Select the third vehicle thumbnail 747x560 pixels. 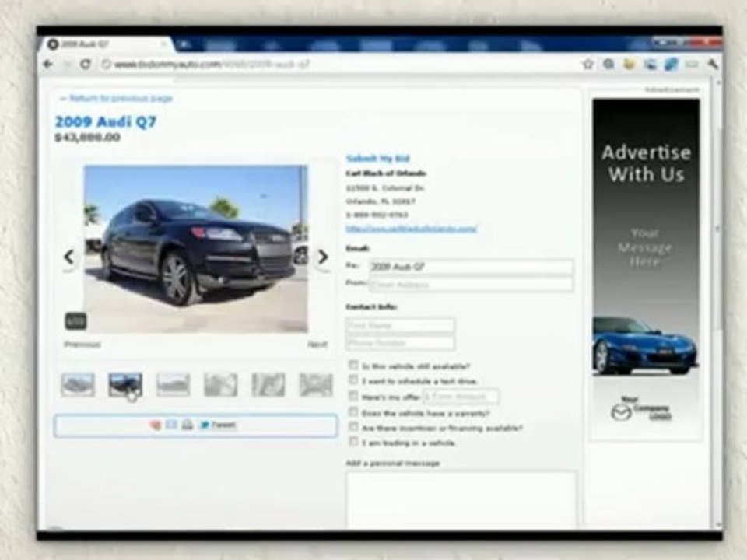click(x=173, y=385)
